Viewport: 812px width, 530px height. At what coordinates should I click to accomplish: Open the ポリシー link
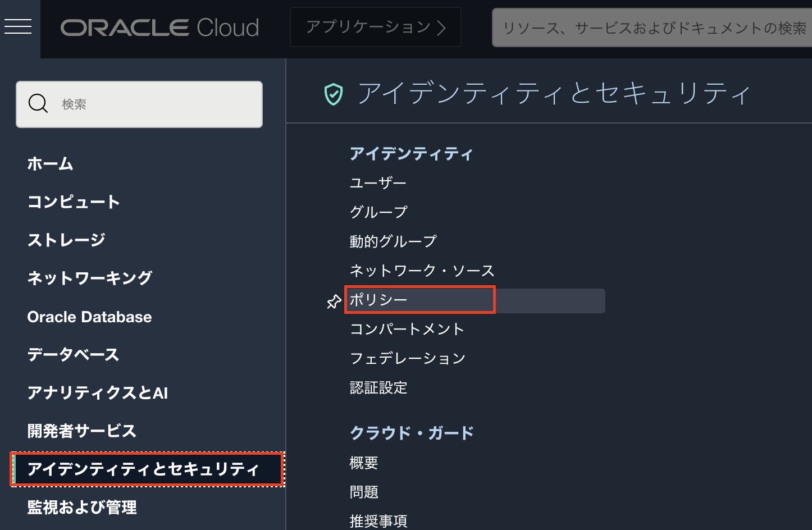coord(378,300)
